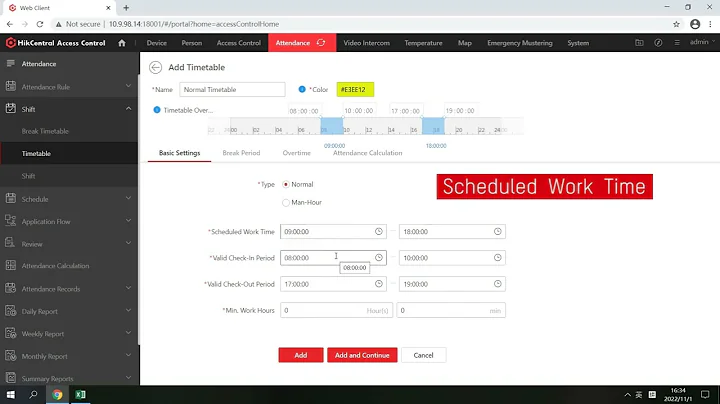Click the header download folder icon
The image size is (720, 404).
tap(639, 43)
